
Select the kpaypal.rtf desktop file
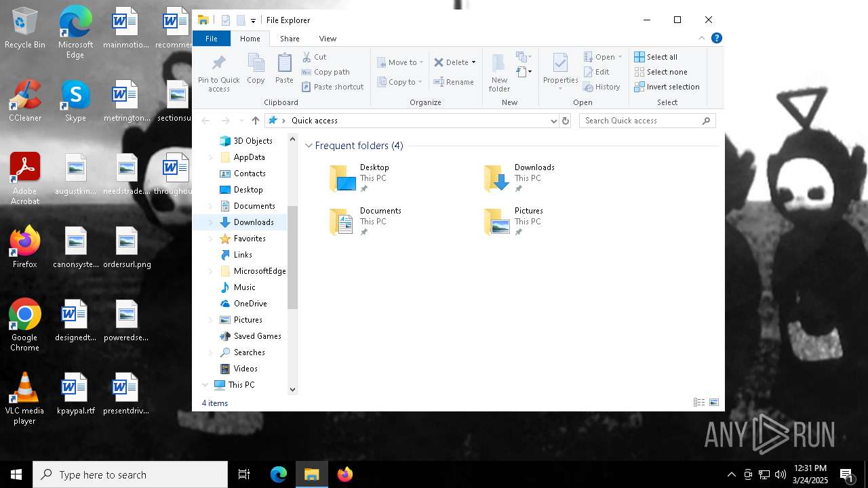(76, 394)
